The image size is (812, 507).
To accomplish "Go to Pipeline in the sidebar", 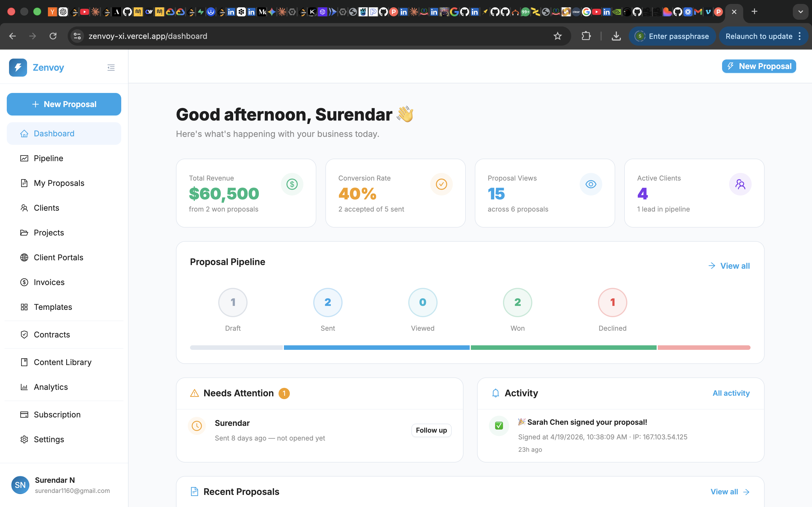I will tap(48, 158).
